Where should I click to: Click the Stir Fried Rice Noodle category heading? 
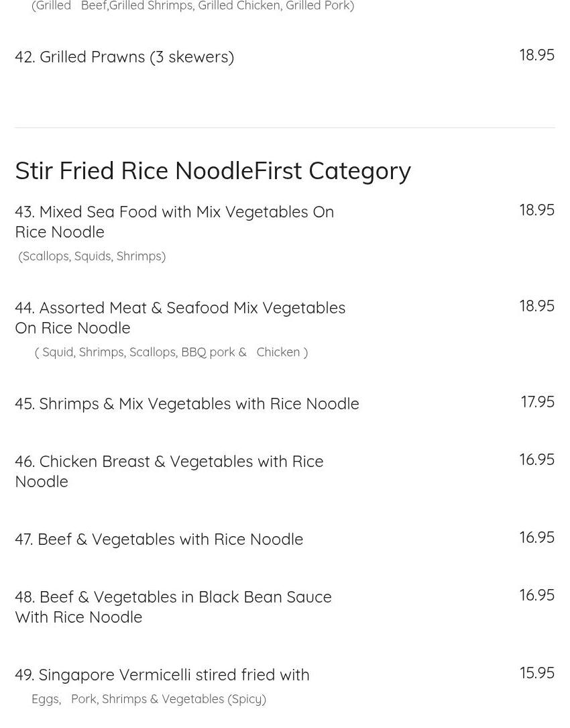(213, 171)
